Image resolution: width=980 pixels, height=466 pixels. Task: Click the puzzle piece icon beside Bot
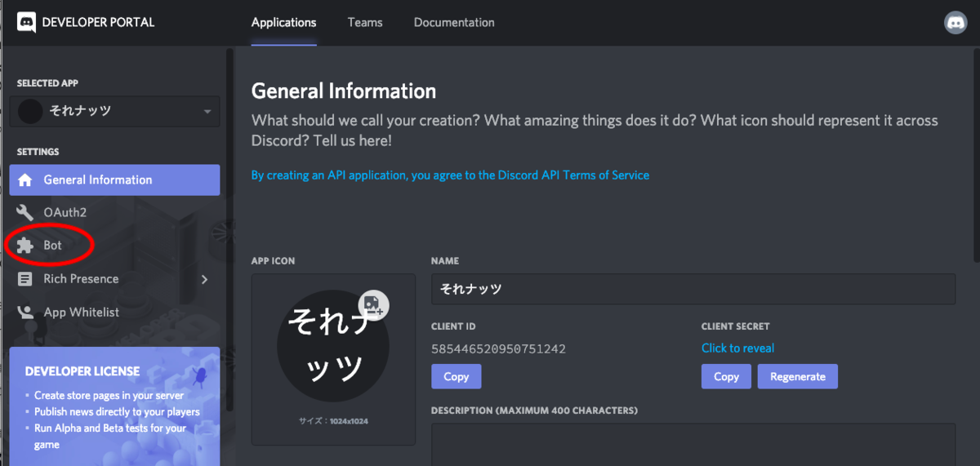(x=25, y=245)
